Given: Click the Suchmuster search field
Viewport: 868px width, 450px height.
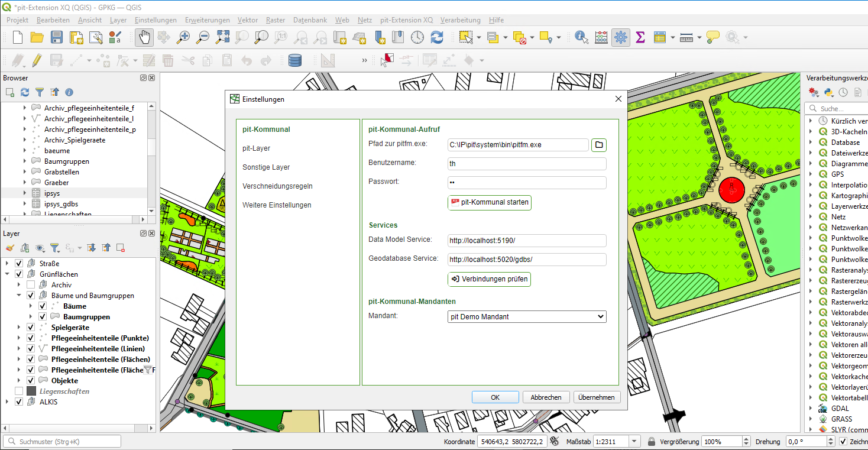Looking at the screenshot, I should click(x=61, y=441).
